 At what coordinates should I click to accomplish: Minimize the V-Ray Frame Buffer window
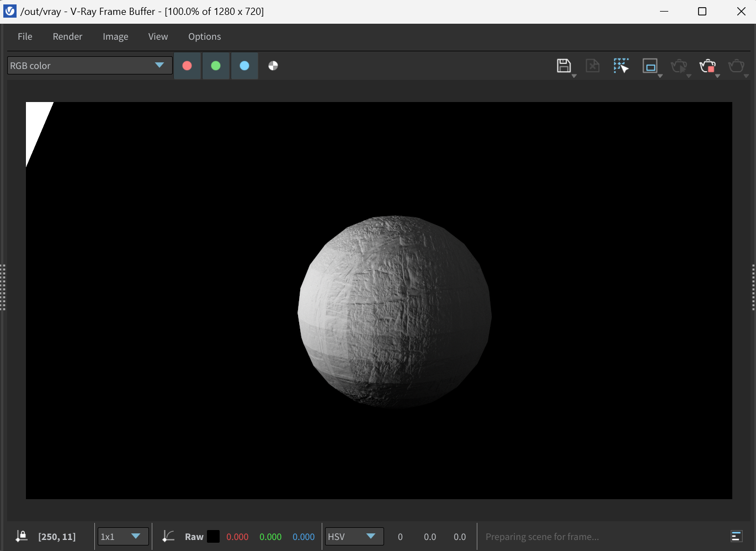[664, 12]
